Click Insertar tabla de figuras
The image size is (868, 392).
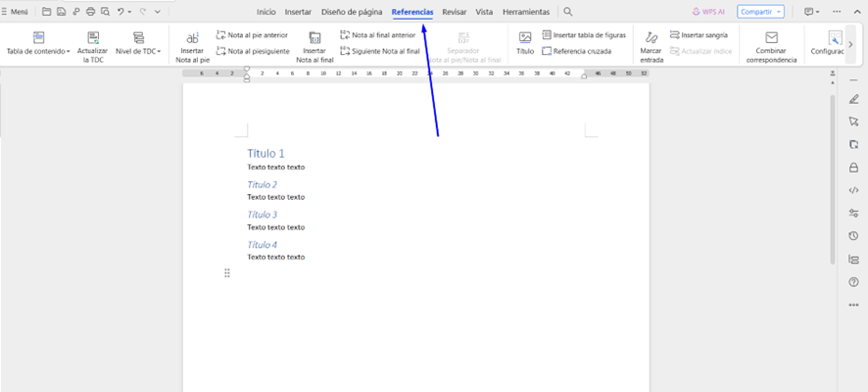[584, 35]
